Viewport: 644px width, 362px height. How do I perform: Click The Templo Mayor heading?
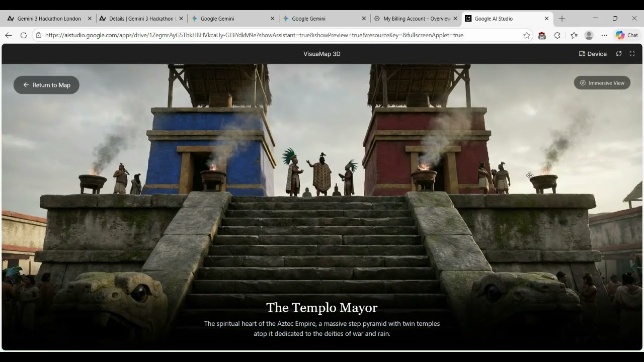(x=322, y=308)
